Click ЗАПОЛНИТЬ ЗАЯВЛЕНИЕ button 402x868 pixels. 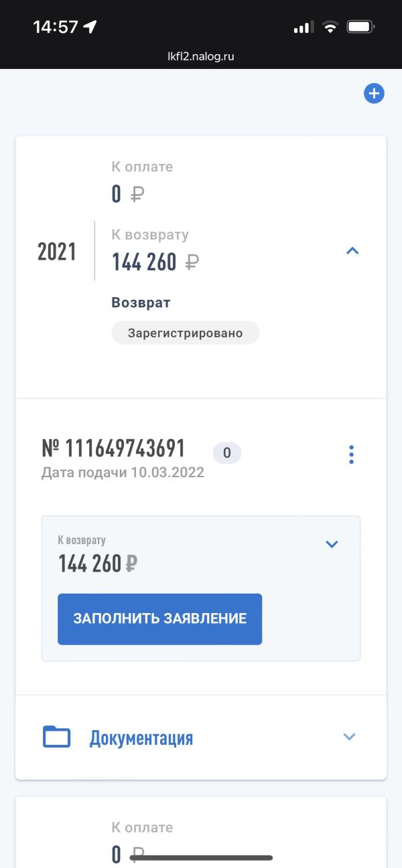coord(159,619)
